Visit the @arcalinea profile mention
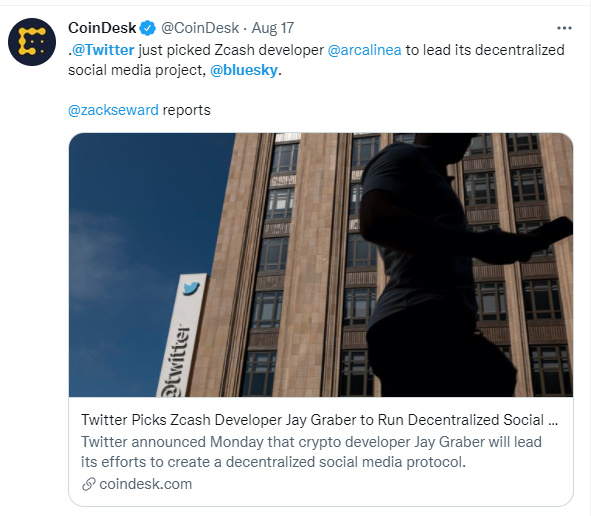This screenshot has width=591, height=516. coord(364,50)
